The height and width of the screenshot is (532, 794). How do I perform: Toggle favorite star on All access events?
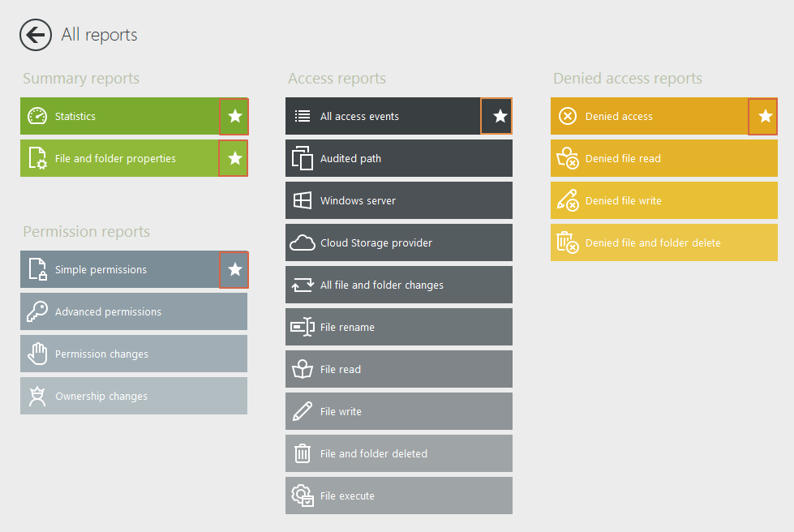(500, 117)
